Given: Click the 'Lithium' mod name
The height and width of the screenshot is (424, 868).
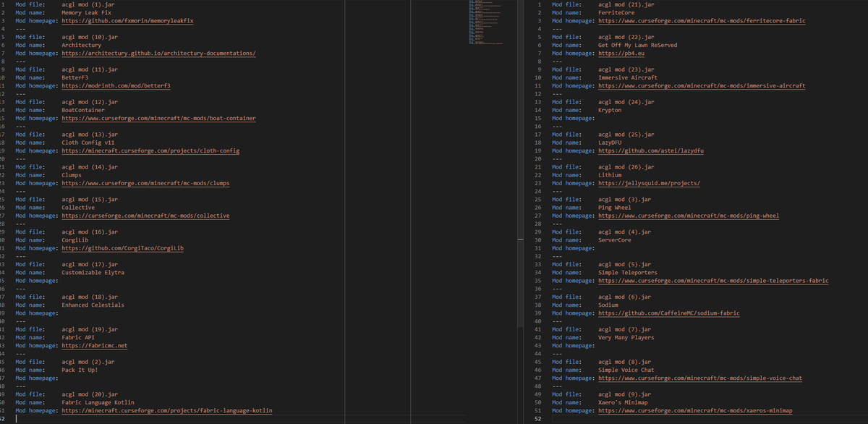Looking at the screenshot, I should coord(610,176).
